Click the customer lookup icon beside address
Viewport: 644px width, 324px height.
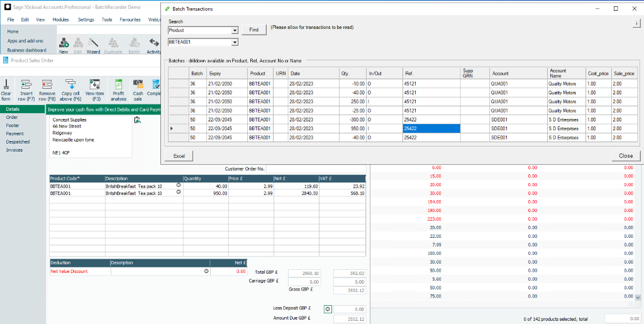(x=137, y=120)
